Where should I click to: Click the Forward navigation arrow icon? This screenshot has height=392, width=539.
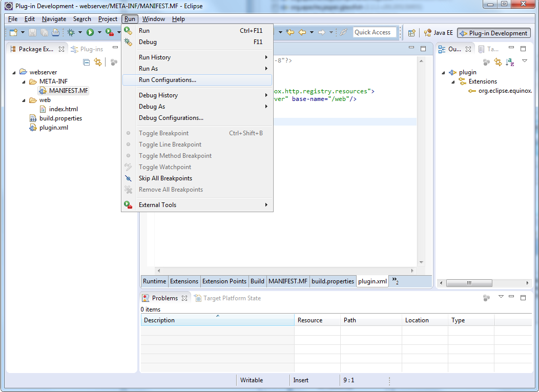(321, 32)
